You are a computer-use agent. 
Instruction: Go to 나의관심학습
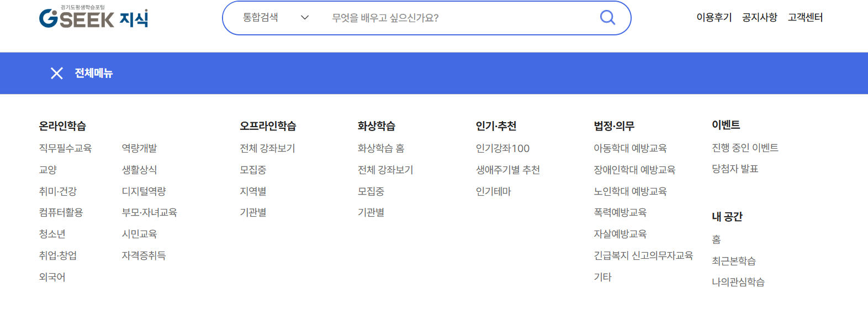click(x=738, y=282)
